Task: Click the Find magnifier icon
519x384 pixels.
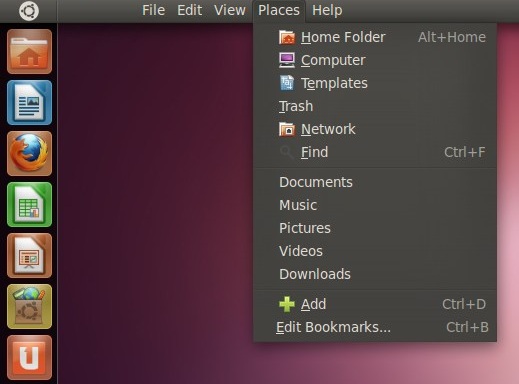Action: click(x=287, y=152)
